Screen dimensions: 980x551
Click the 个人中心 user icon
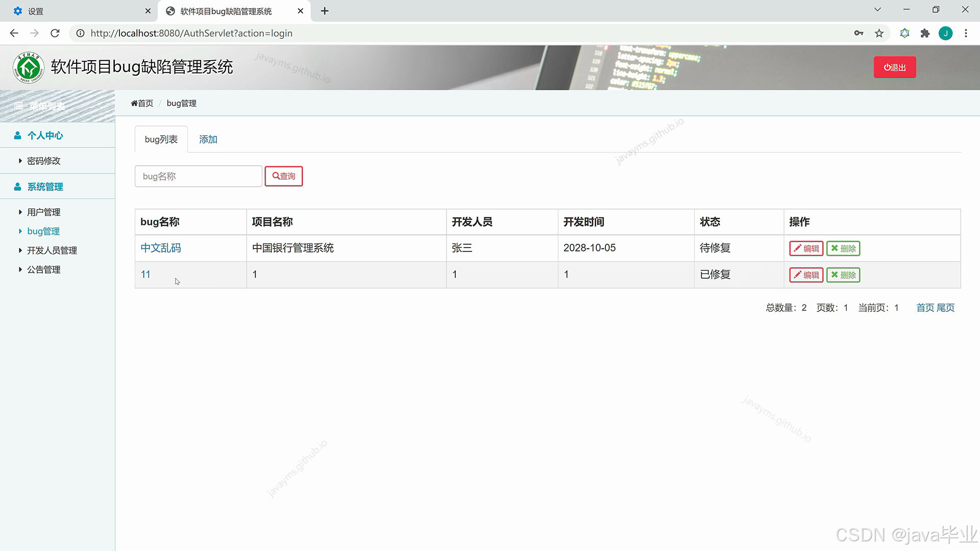(17, 135)
